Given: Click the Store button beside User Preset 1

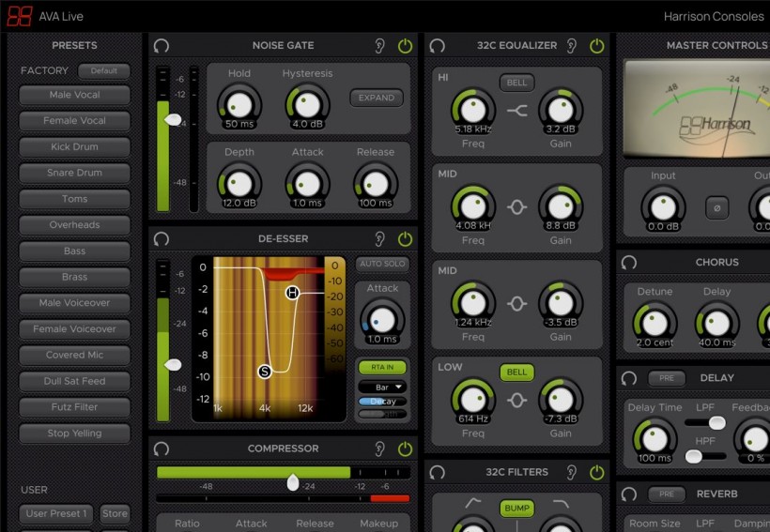Looking at the screenshot, I should (115, 513).
